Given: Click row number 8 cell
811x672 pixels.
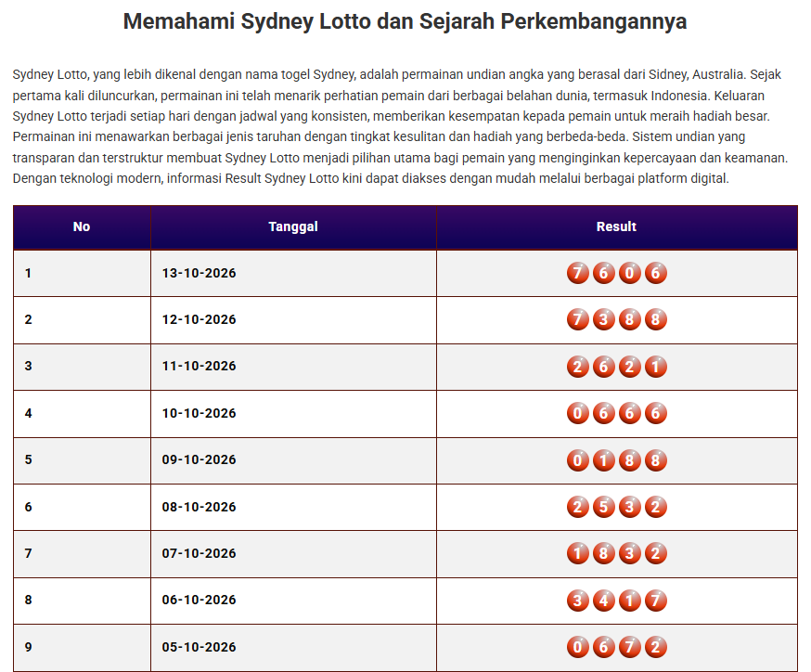Looking at the screenshot, I should (x=82, y=601).
